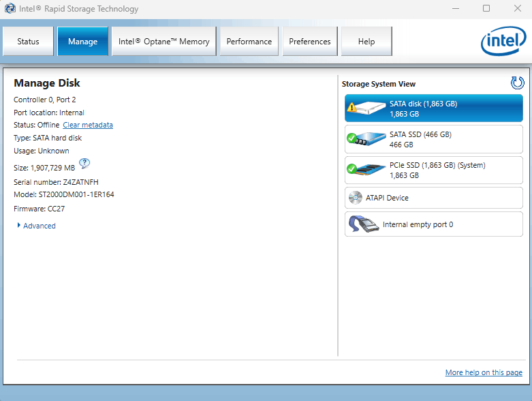Select SATA disk (1,863 GB) entry
The height and width of the screenshot is (401, 532).
[x=434, y=108]
